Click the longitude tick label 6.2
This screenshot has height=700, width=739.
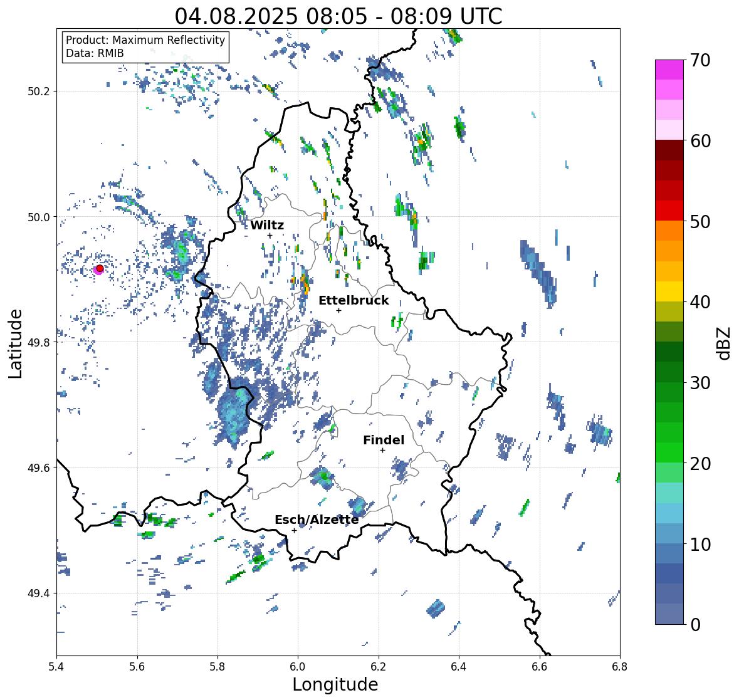(379, 667)
